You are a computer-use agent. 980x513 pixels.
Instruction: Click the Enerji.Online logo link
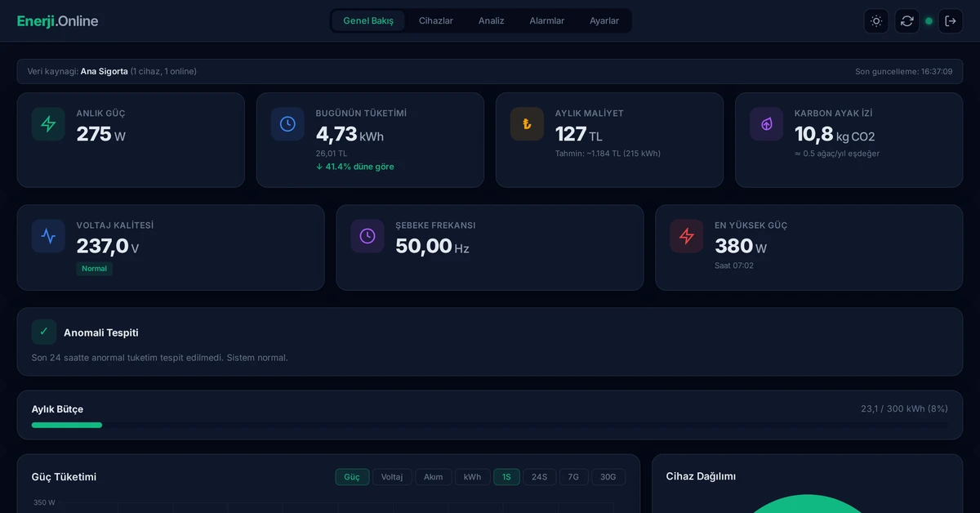[57, 21]
